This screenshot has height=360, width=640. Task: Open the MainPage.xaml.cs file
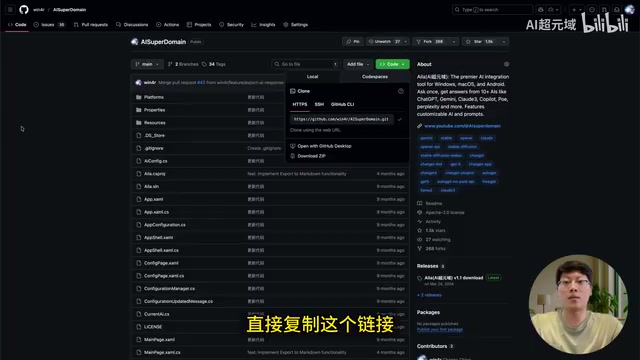point(162,352)
